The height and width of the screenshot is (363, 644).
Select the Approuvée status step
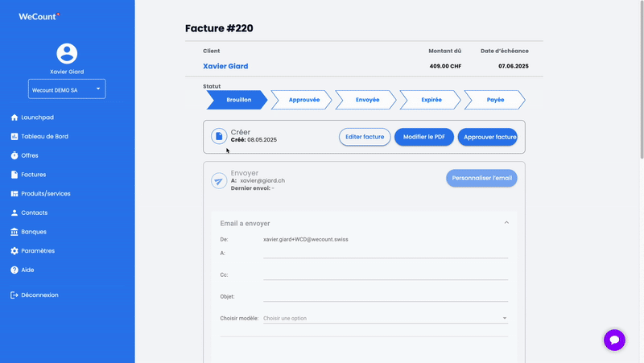(x=301, y=100)
